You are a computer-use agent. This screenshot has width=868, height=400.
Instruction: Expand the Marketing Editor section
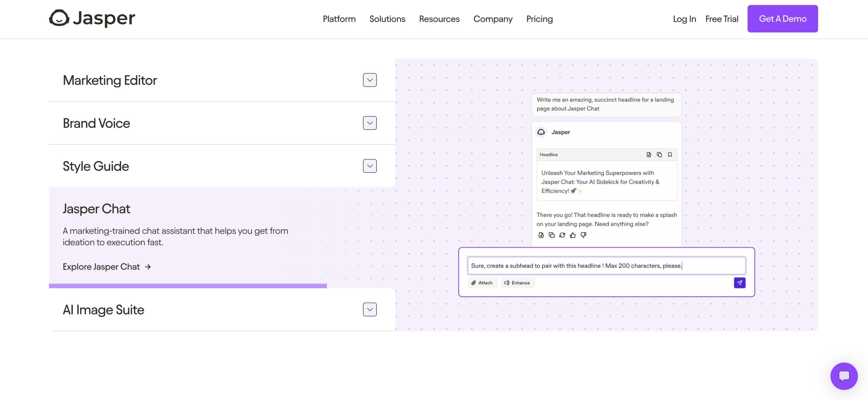click(370, 80)
